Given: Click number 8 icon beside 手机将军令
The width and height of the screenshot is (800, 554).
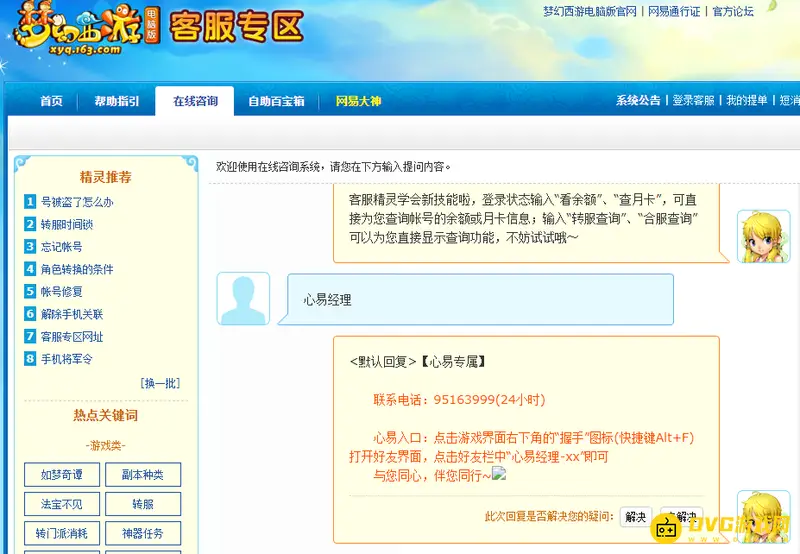Looking at the screenshot, I should click(x=30, y=359).
